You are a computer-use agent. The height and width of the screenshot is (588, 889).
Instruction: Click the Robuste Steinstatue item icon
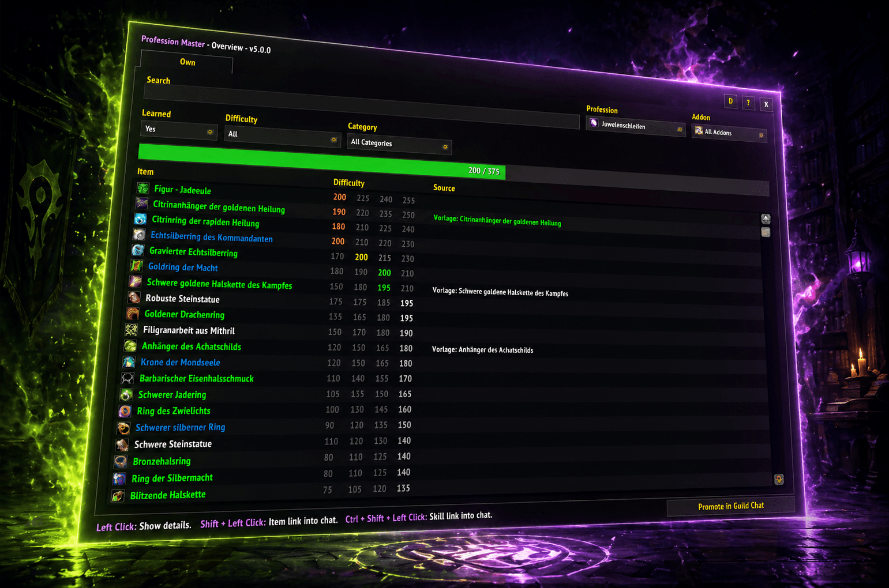134,297
